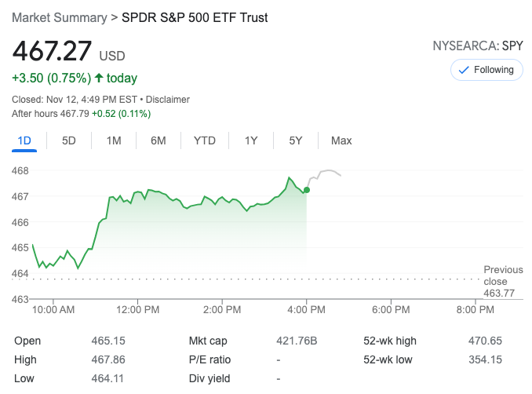Viewport: 532px width, 394px height.
Task: Show the 6M chart range
Action: [159, 140]
